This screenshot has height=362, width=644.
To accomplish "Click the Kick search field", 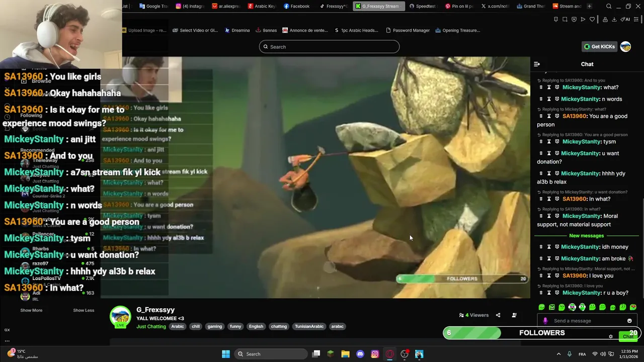I will click(329, 47).
